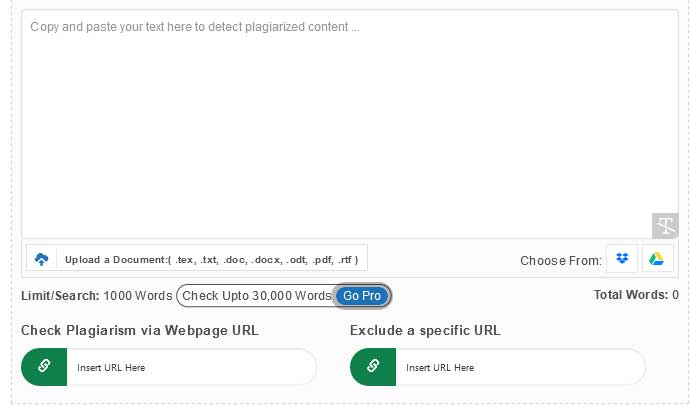Import a file from Dropbox
The width and height of the screenshot is (690, 407).
point(622,259)
